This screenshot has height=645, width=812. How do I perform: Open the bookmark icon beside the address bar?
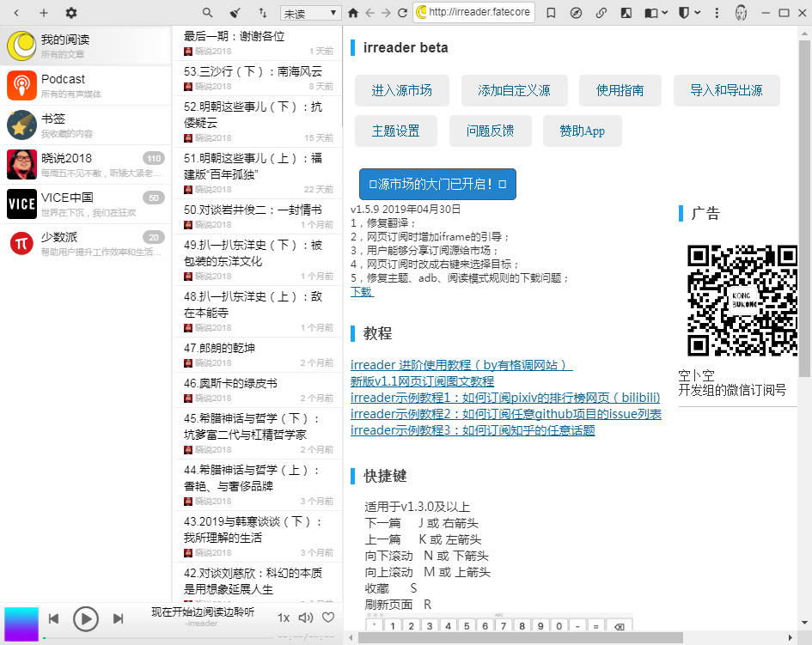tap(552, 14)
